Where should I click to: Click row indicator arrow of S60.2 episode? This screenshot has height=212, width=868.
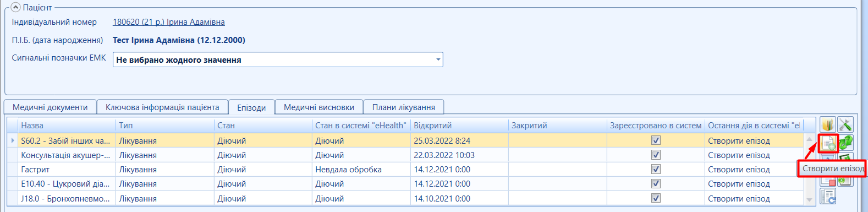click(x=13, y=140)
